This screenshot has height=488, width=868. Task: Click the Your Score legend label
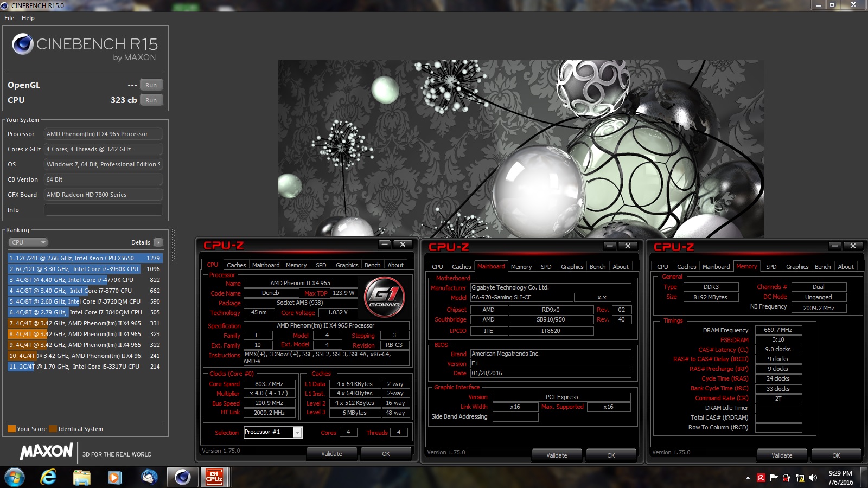coord(31,429)
